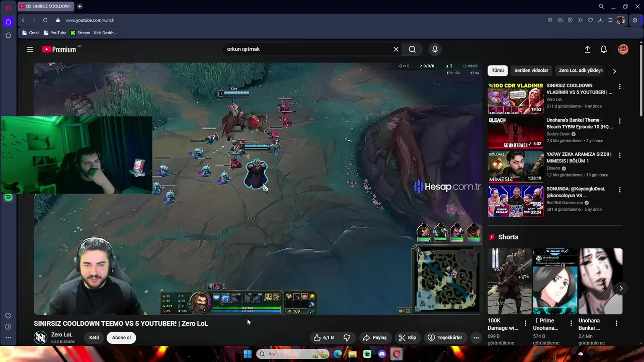Open Opera ad blocker shield icon
Screen dimensions: 644x362
click(570, 20)
